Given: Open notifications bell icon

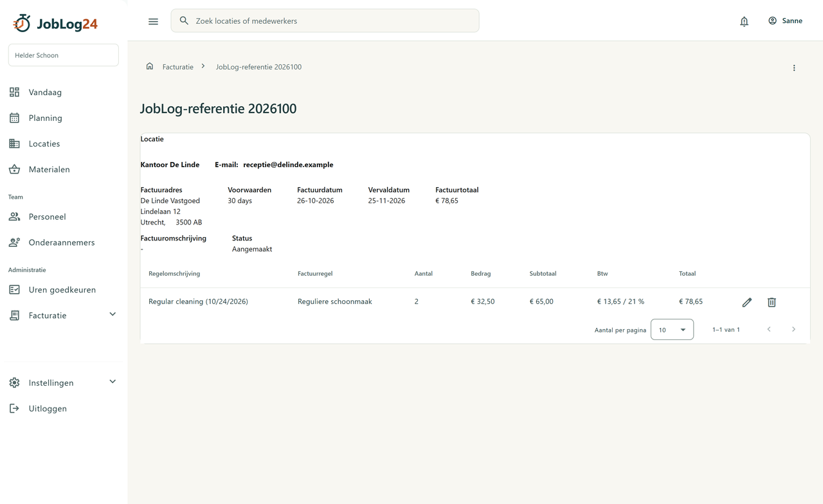Looking at the screenshot, I should coord(744,21).
